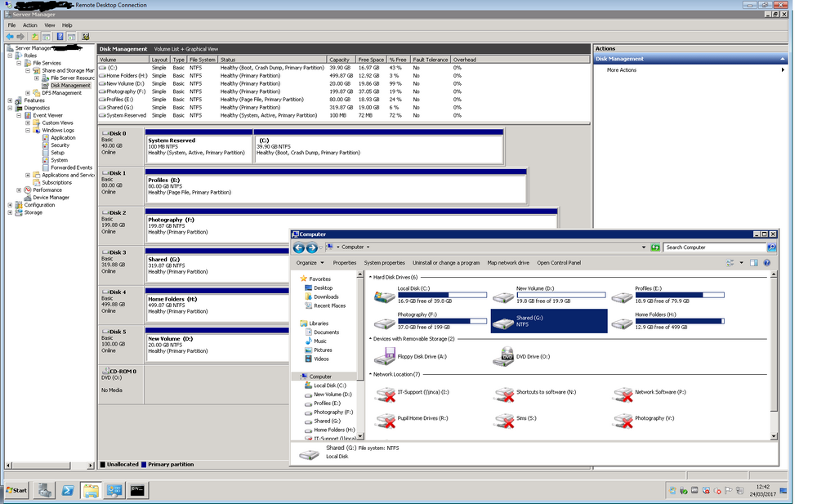This screenshot has height=504, width=817.
Task: Select Shared (G:) row in volume list
Action: pyautogui.click(x=344, y=107)
